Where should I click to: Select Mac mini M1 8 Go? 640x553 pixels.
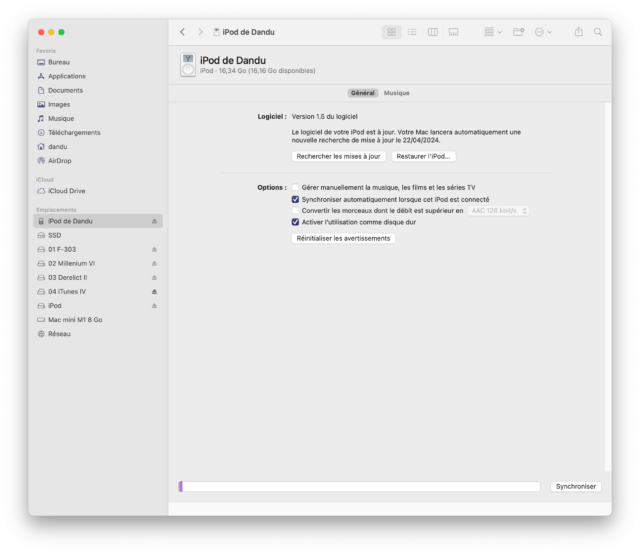pyautogui.click(x=98, y=320)
